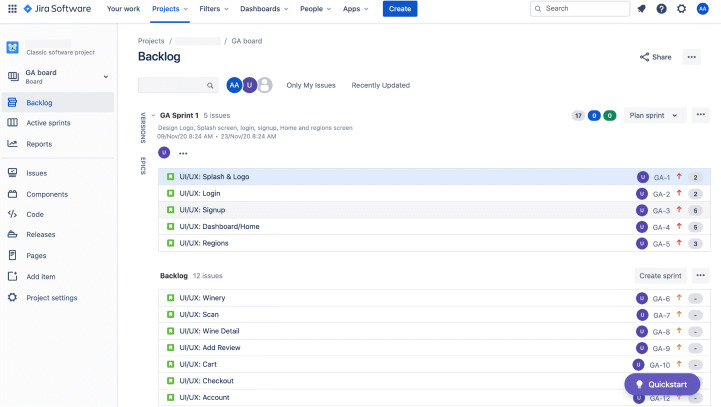Open Active sprints in sidebar
The width and height of the screenshot is (721, 407).
[58, 123]
